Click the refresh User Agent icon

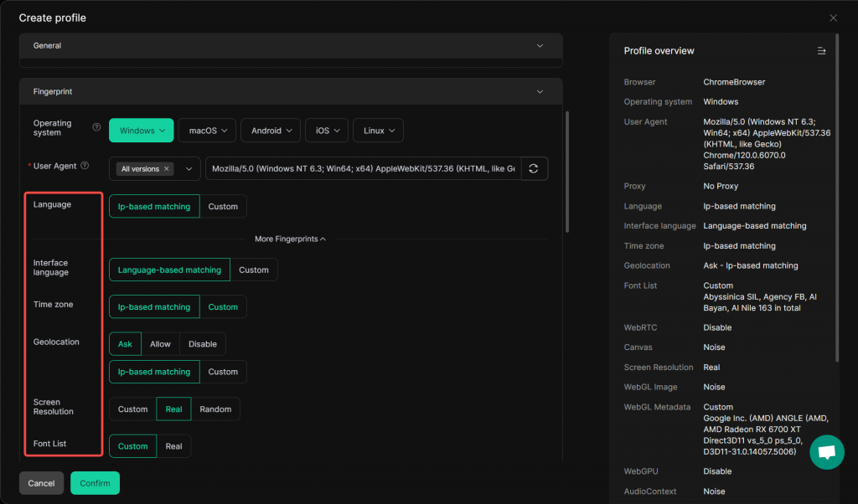pyautogui.click(x=534, y=168)
